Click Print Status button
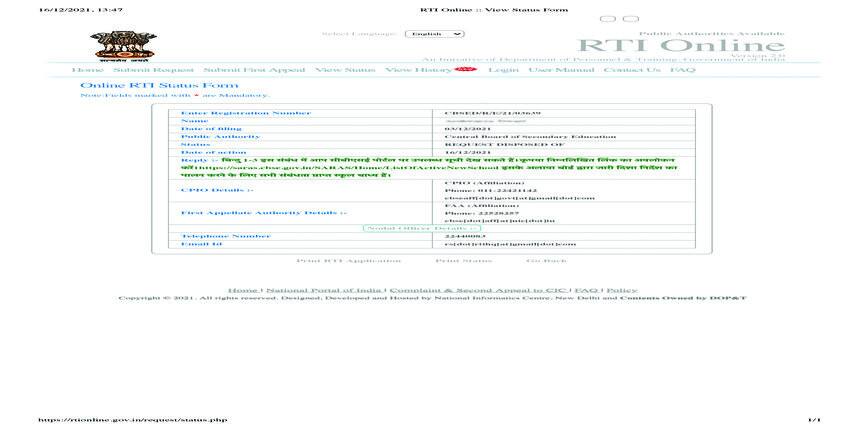 (x=463, y=261)
